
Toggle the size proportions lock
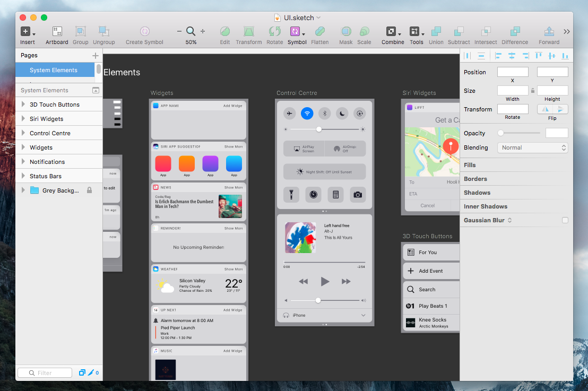[532, 91]
